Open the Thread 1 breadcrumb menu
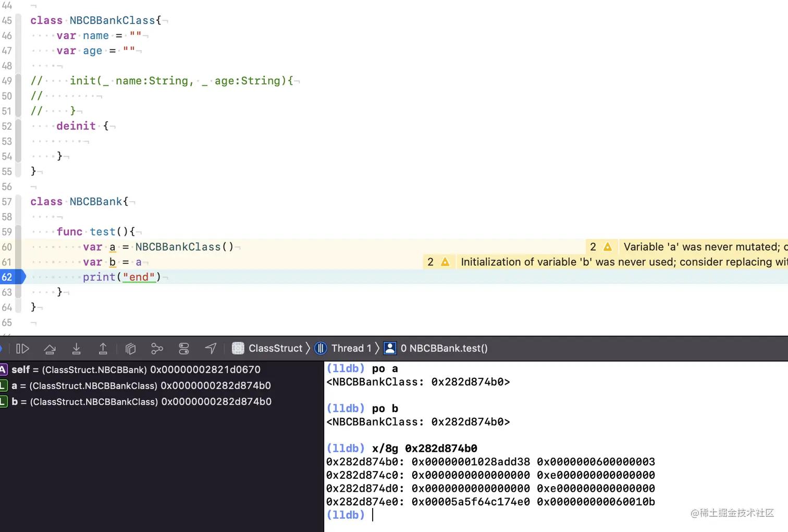 click(x=343, y=349)
